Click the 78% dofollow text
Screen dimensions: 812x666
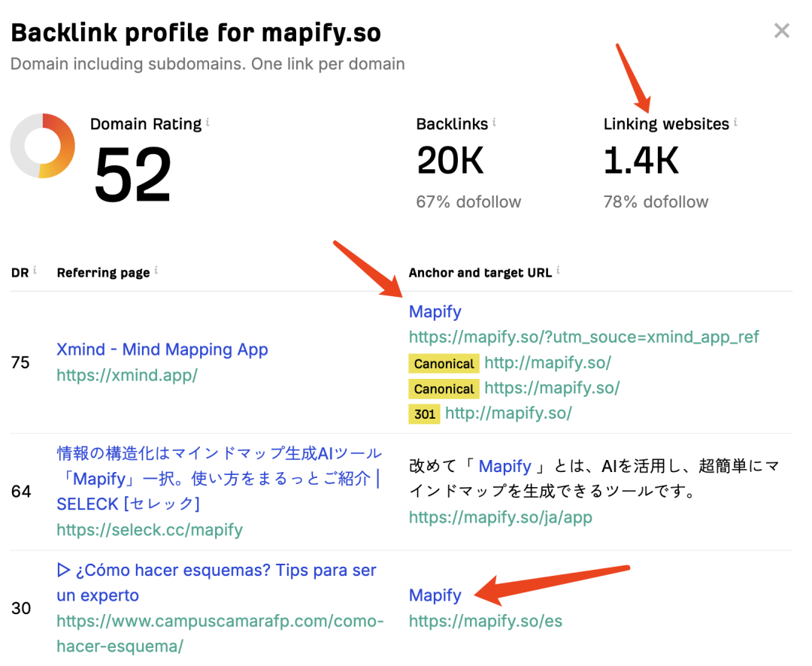click(656, 201)
